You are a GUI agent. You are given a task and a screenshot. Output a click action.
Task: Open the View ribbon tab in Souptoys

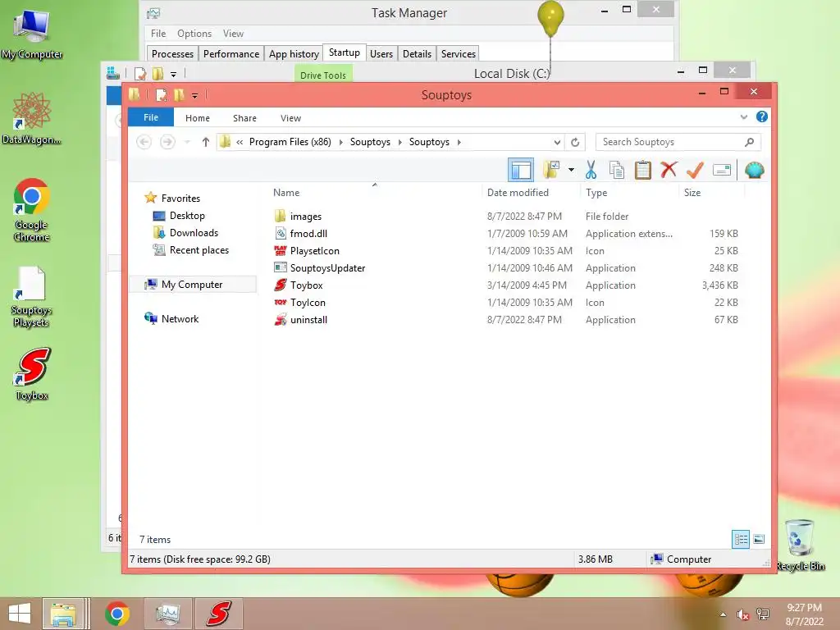[290, 118]
